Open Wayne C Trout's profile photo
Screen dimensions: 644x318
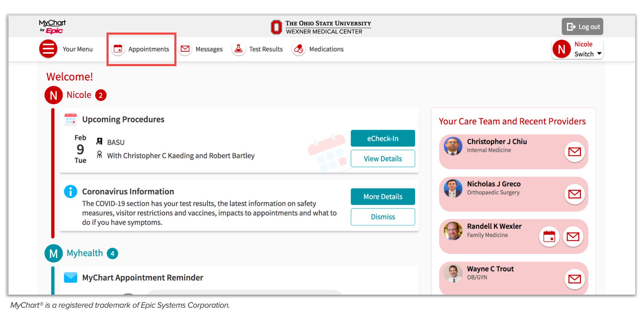(453, 273)
